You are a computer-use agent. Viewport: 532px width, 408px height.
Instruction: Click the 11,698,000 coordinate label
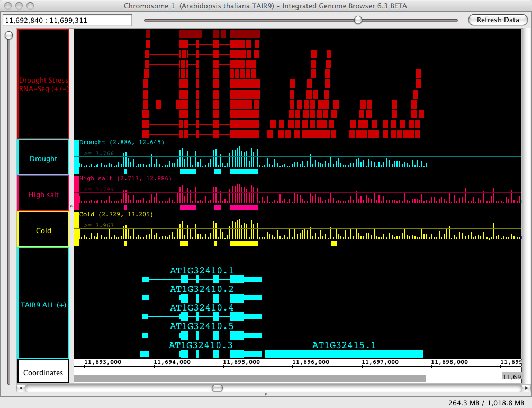[449, 362]
